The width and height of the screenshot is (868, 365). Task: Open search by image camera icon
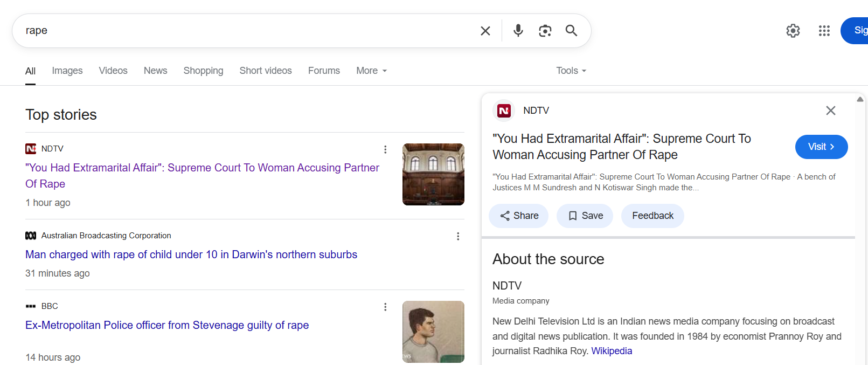pos(545,31)
